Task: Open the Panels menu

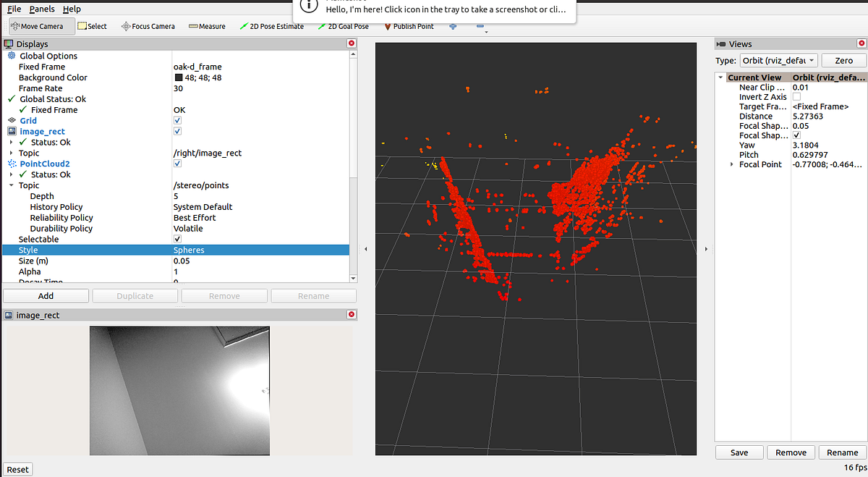Action: [42, 9]
